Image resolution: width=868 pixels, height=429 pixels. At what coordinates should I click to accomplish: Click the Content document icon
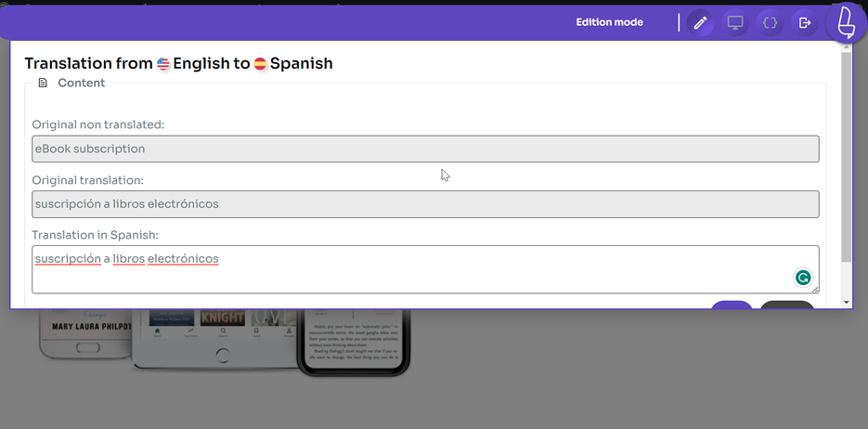click(43, 83)
